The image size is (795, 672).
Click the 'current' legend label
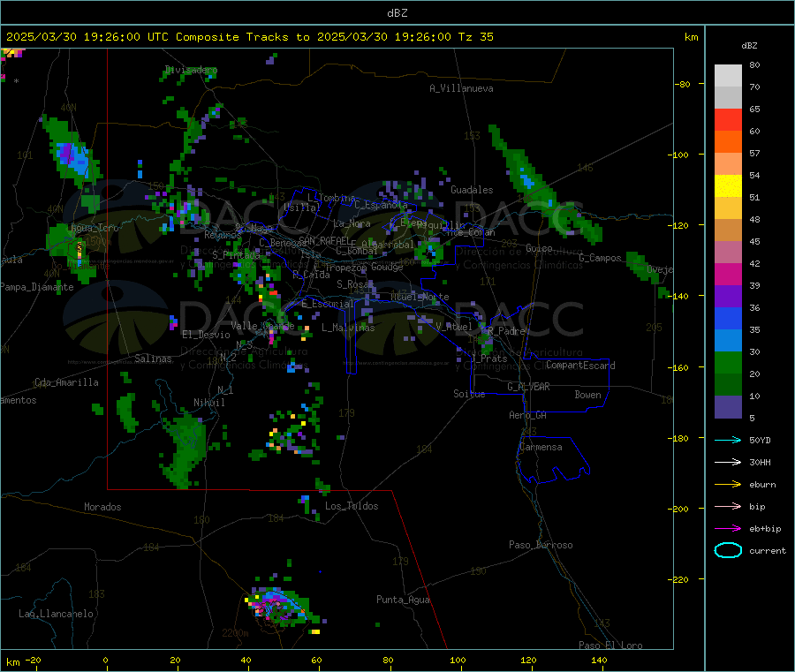tap(768, 551)
